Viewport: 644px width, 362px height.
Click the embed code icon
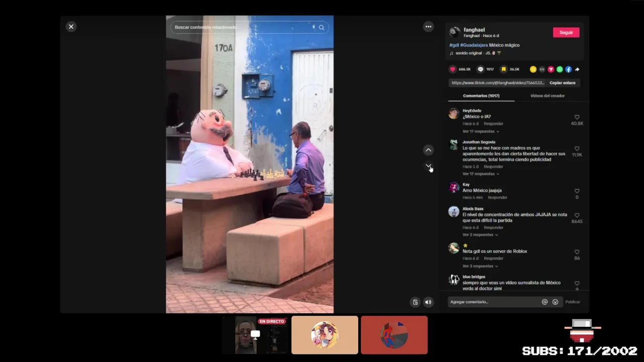(x=542, y=69)
